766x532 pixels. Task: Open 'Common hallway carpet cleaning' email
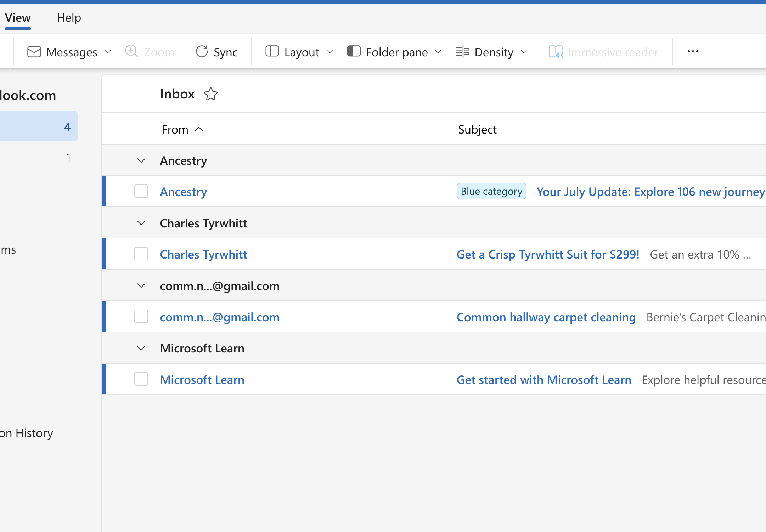tap(546, 317)
